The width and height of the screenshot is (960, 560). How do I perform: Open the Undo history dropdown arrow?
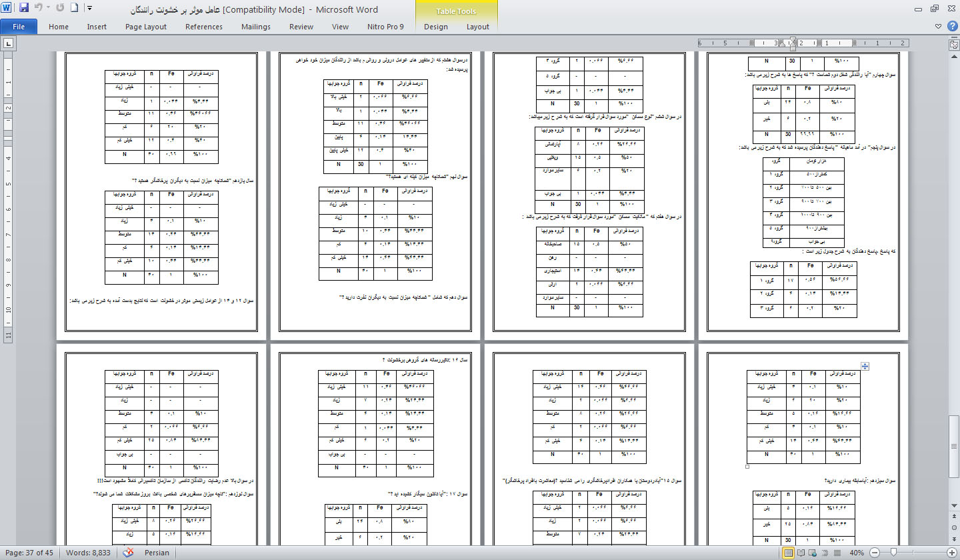pyautogui.click(x=48, y=9)
